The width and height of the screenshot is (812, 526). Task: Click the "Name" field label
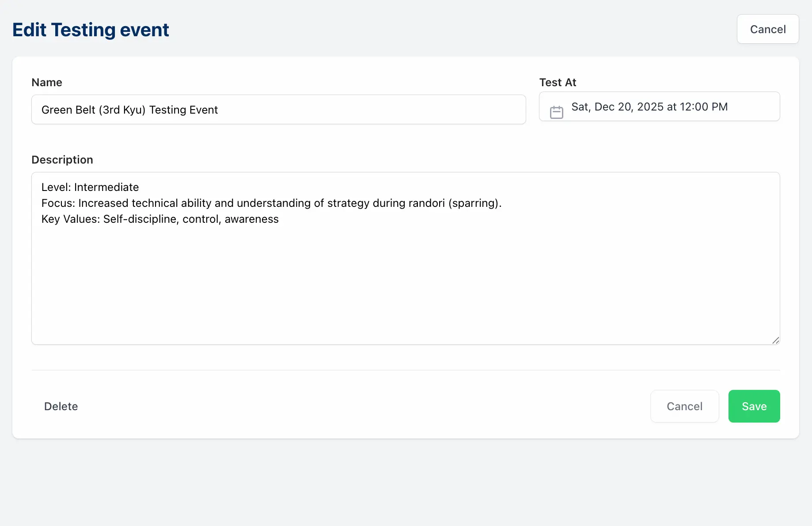[x=47, y=83]
